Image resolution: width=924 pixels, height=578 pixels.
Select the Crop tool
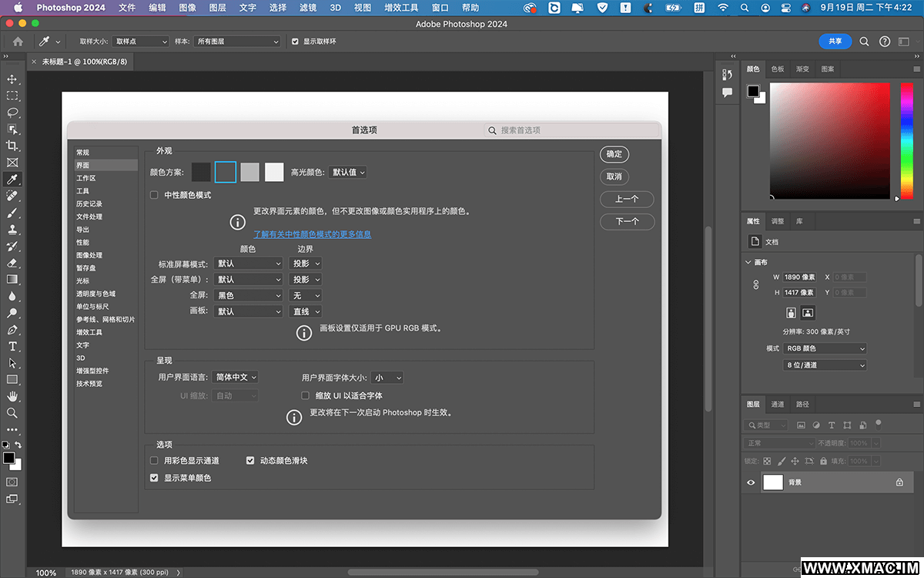pyautogui.click(x=12, y=146)
